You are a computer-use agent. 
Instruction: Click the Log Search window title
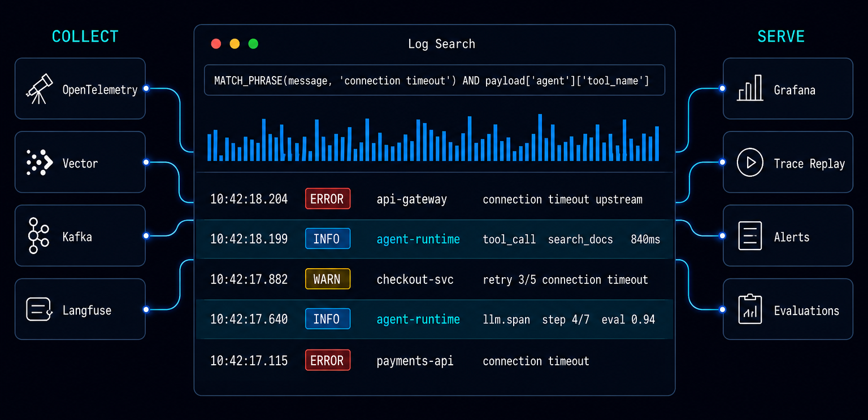point(441,44)
